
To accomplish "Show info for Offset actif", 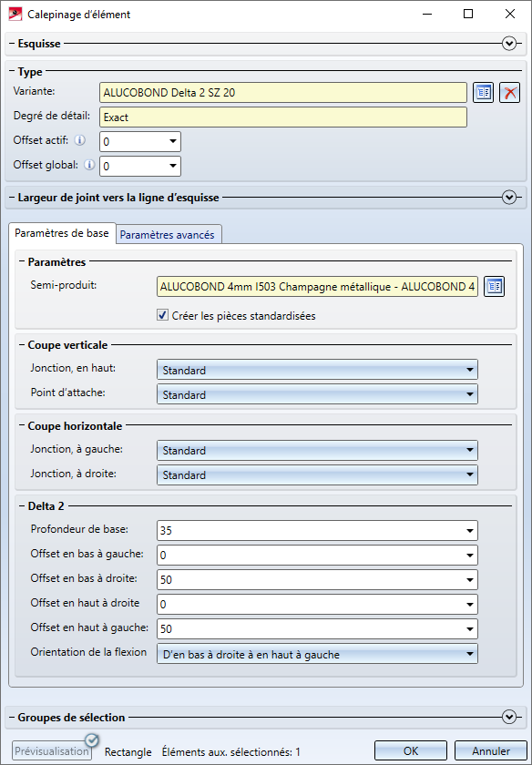I will pyautogui.click(x=79, y=140).
